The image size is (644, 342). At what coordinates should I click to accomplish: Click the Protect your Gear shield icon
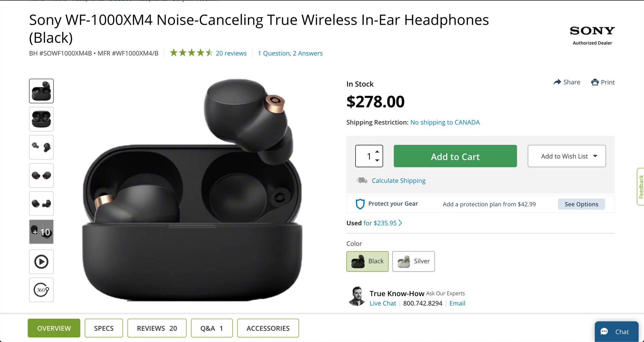pos(360,204)
